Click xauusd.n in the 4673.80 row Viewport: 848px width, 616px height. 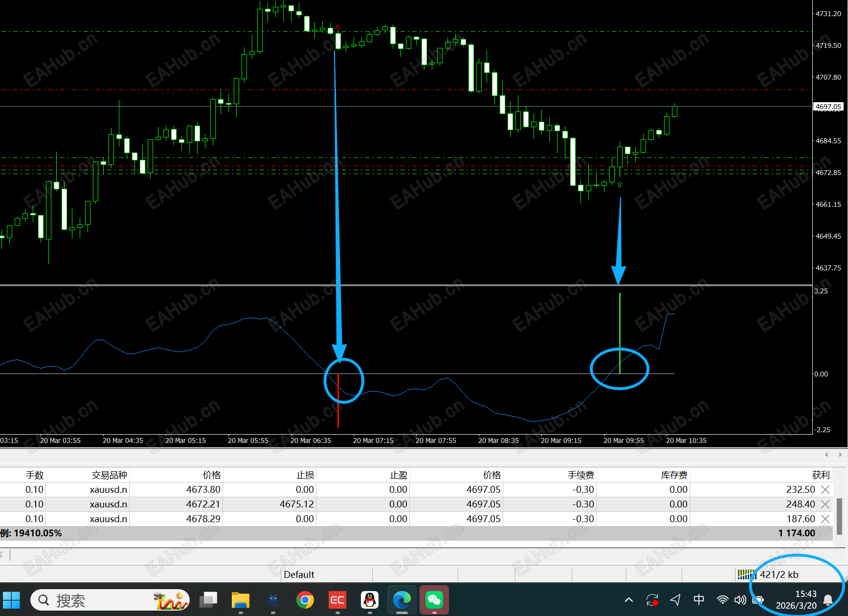point(109,489)
